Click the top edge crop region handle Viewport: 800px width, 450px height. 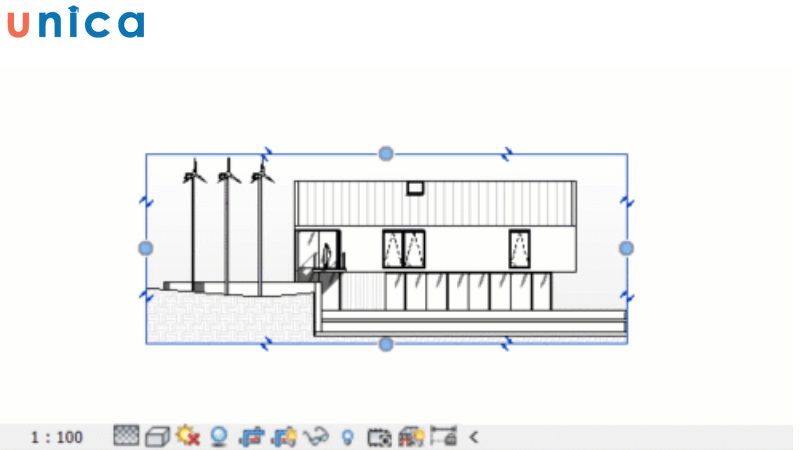386,154
